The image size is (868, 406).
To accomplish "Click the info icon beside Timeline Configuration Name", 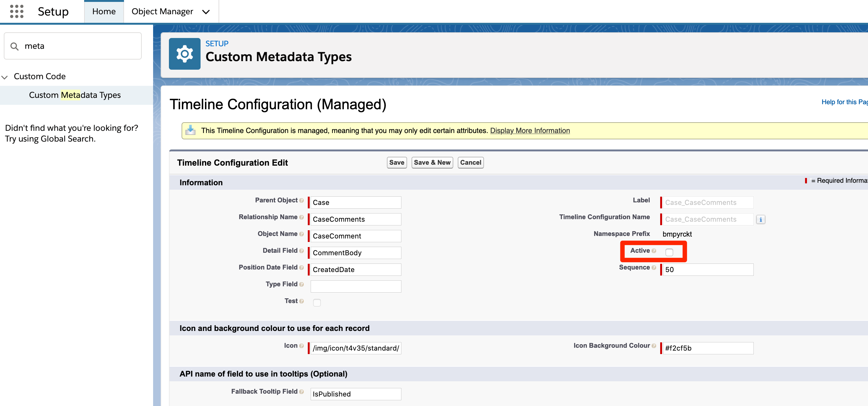I will pos(761,219).
